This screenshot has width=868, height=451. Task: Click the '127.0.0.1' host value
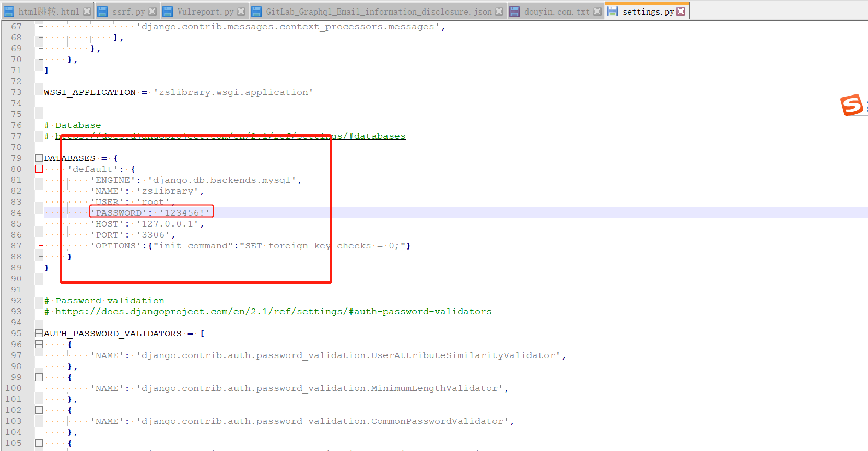[168, 224]
